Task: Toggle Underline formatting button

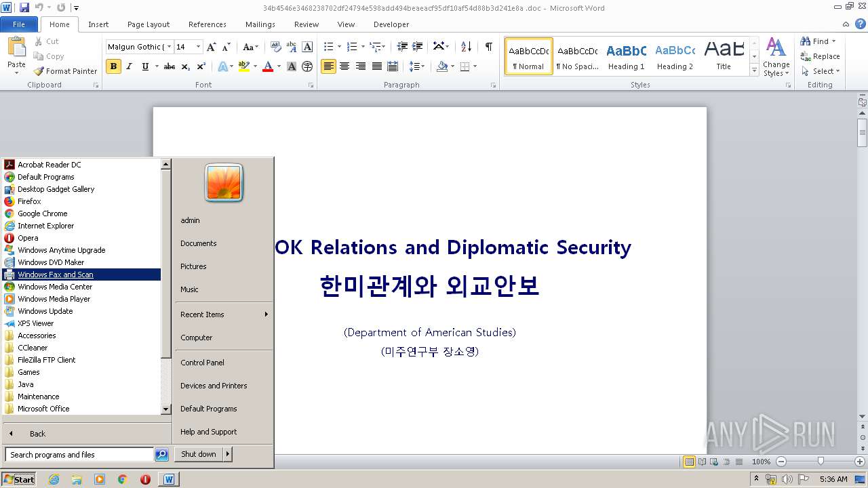Action: point(144,66)
